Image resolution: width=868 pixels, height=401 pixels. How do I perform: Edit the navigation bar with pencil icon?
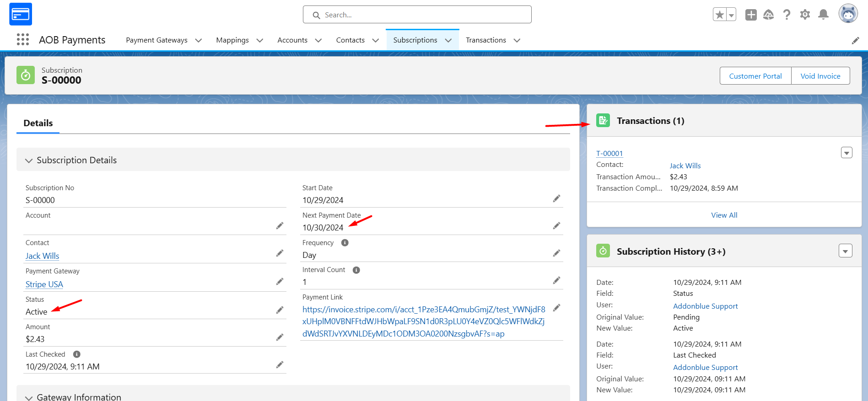tap(855, 41)
